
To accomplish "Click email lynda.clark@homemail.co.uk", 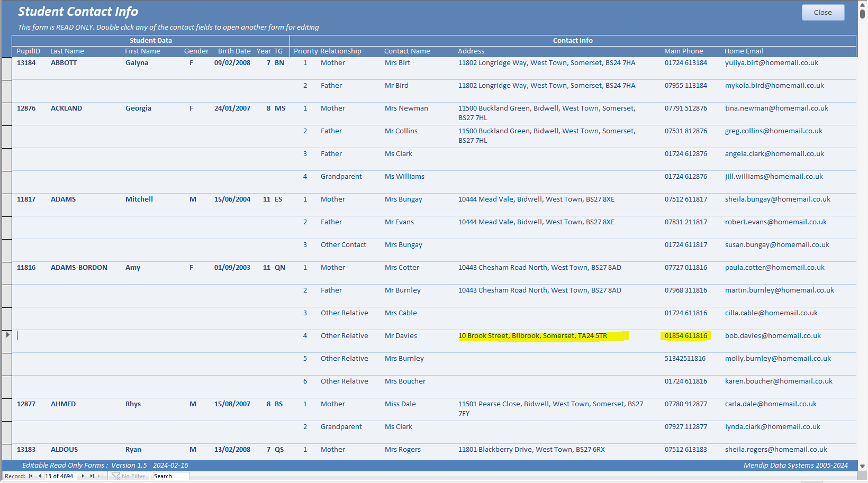I will [x=773, y=427].
